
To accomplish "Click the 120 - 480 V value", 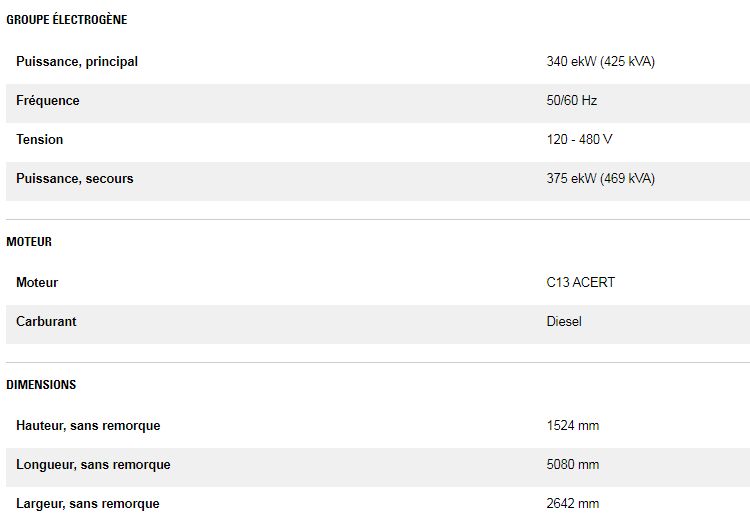I will point(579,140).
